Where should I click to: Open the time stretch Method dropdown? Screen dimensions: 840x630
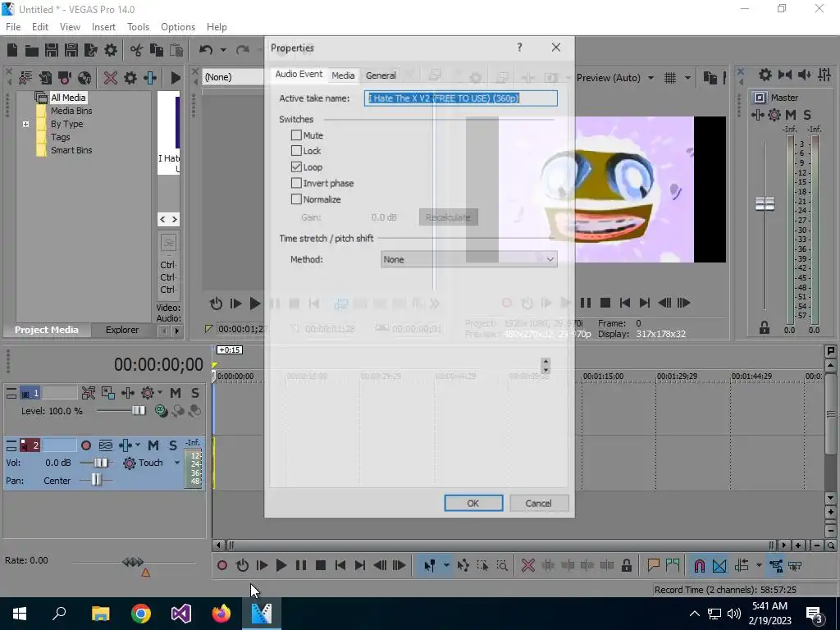pyautogui.click(x=468, y=259)
